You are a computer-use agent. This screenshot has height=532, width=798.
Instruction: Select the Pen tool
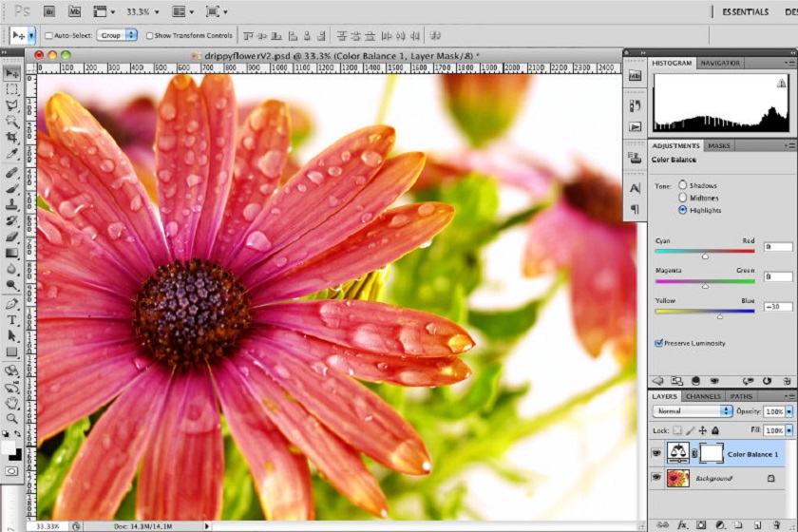coord(12,304)
